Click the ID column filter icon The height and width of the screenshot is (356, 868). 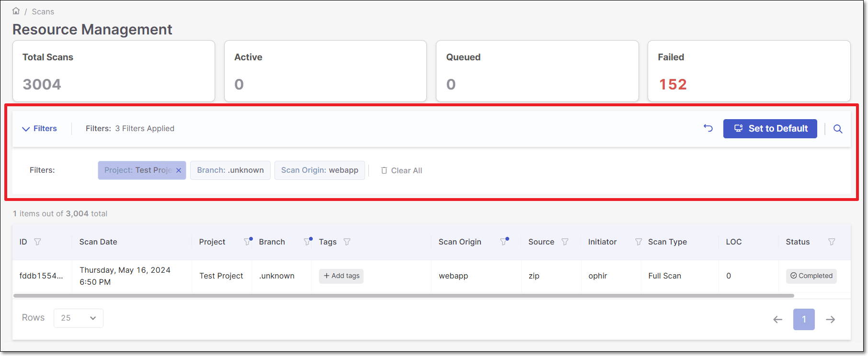pos(37,242)
